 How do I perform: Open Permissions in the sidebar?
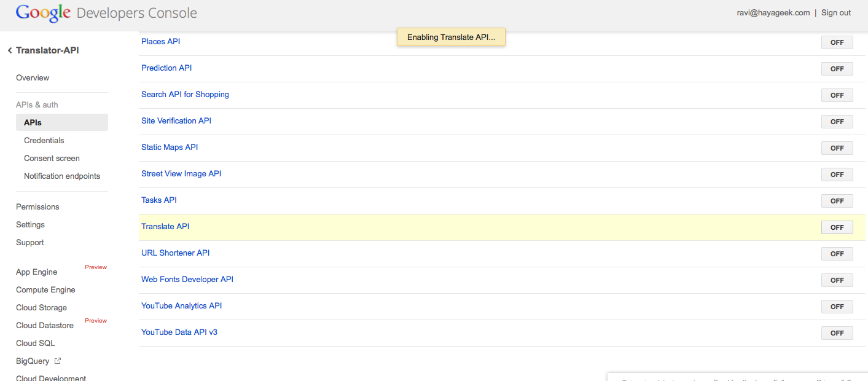click(x=37, y=207)
